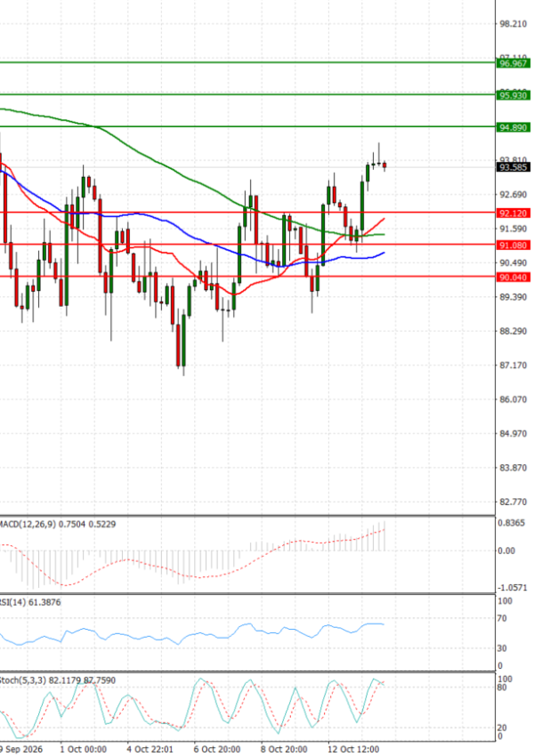This screenshot has width=534, height=756.
Task: Click the green 96.967 resistance level tag
Action: click(x=514, y=63)
